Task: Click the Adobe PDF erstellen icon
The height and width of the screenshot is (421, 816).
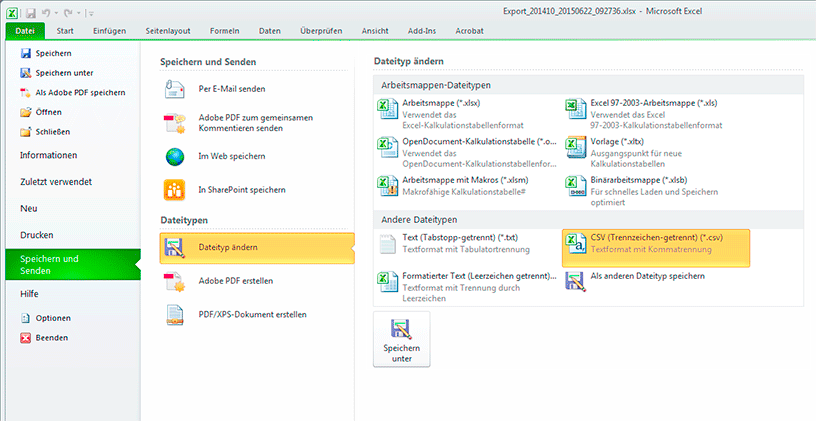Action: click(176, 281)
